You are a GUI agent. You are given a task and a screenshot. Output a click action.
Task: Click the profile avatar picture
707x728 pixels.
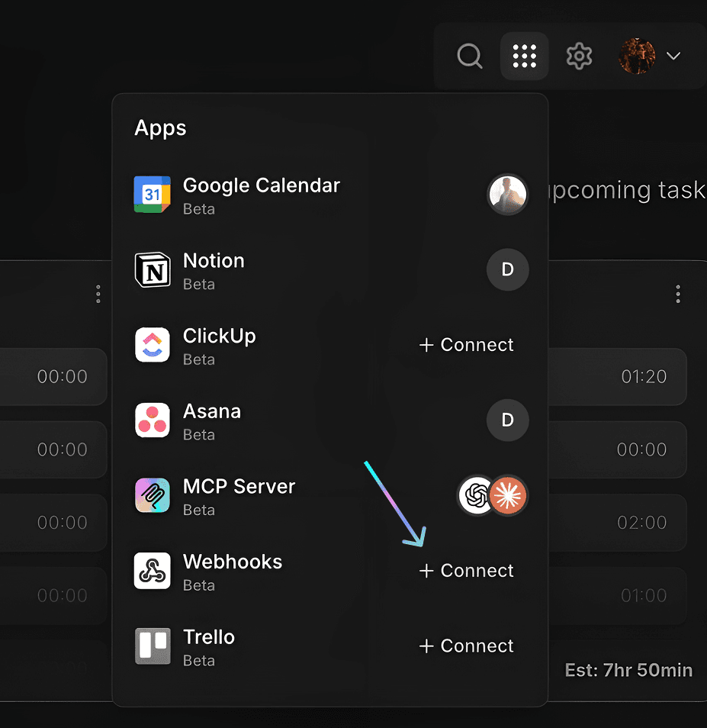click(x=637, y=56)
